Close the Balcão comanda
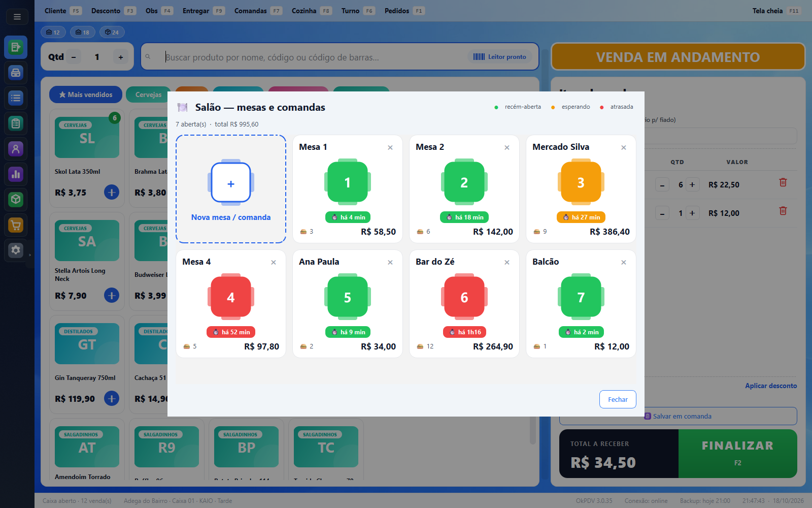 tap(624, 262)
